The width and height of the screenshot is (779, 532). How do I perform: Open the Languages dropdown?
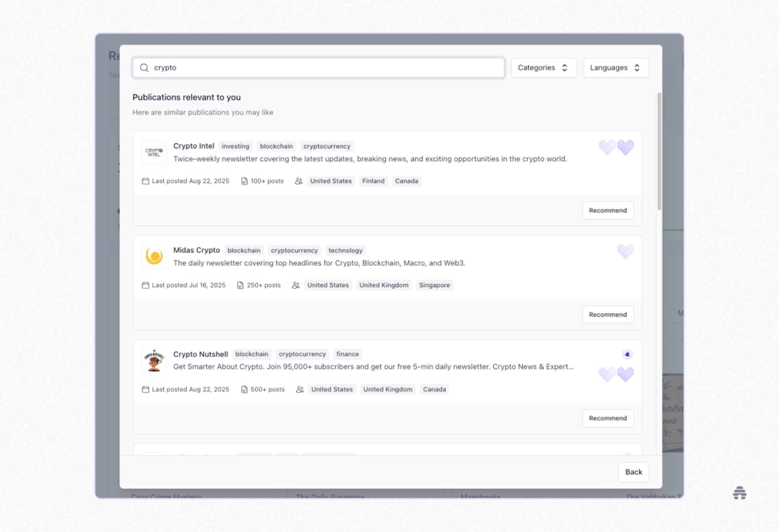(615, 68)
